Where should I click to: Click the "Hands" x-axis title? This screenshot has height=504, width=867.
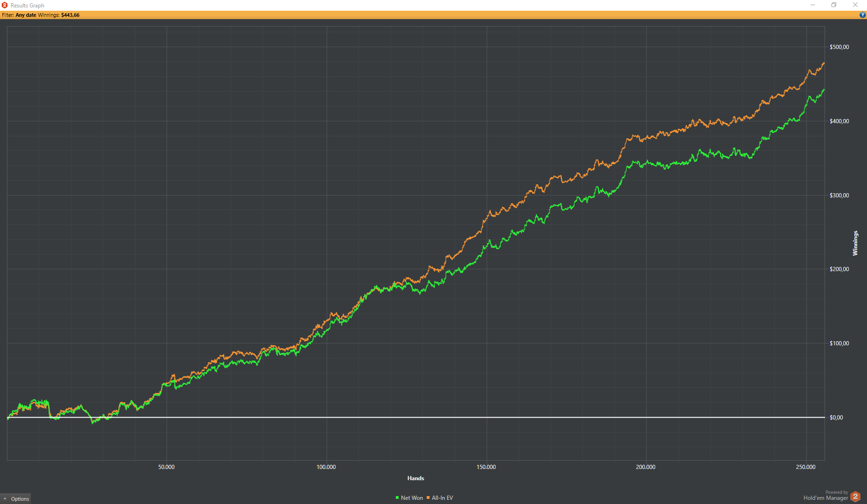tap(416, 478)
